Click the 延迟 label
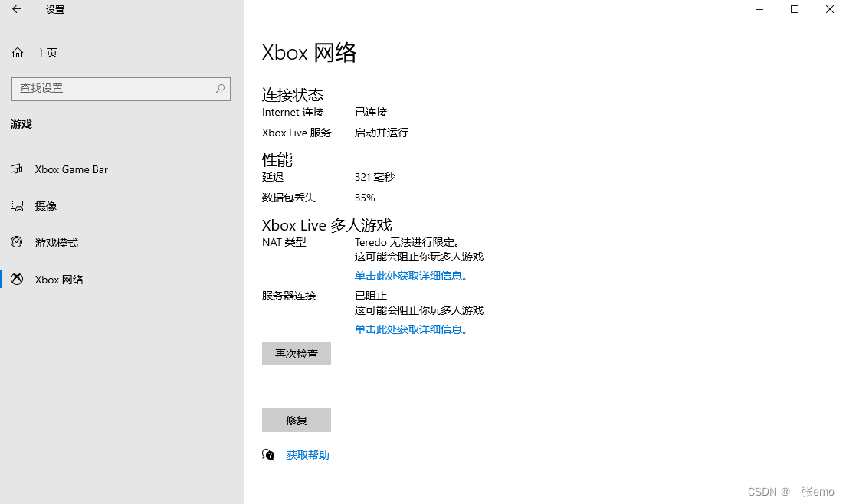The width and height of the screenshot is (846, 504). [x=273, y=177]
